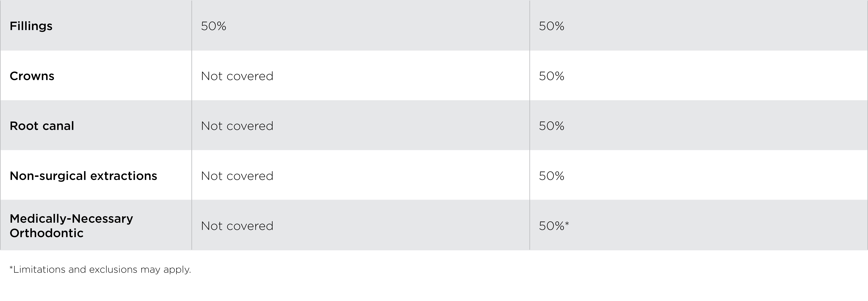Click the Root canal row label
The image size is (868, 301).
pyautogui.click(x=42, y=126)
